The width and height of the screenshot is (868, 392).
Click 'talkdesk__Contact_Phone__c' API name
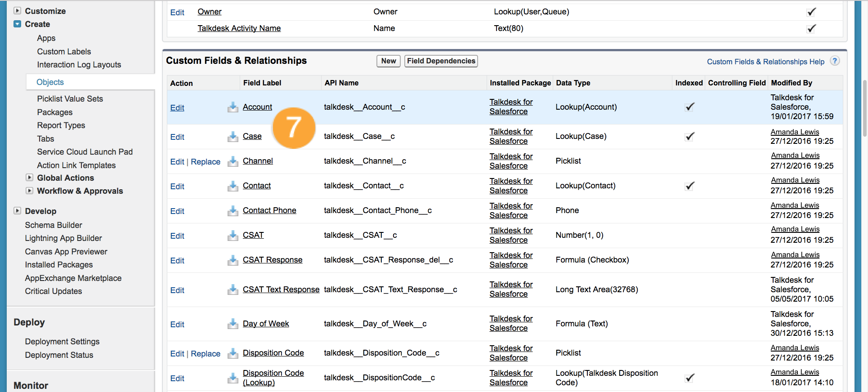378,210
